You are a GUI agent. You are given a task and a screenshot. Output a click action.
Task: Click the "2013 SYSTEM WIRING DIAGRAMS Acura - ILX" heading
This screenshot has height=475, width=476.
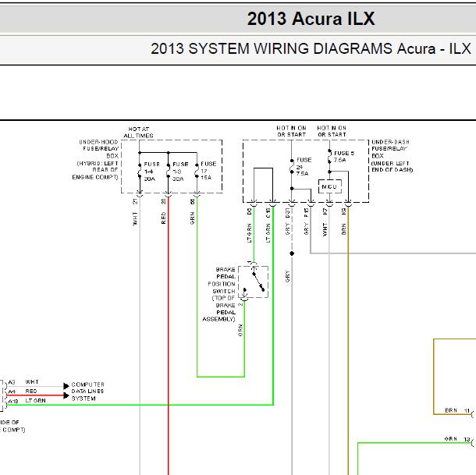pyautogui.click(x=311, y=48)
